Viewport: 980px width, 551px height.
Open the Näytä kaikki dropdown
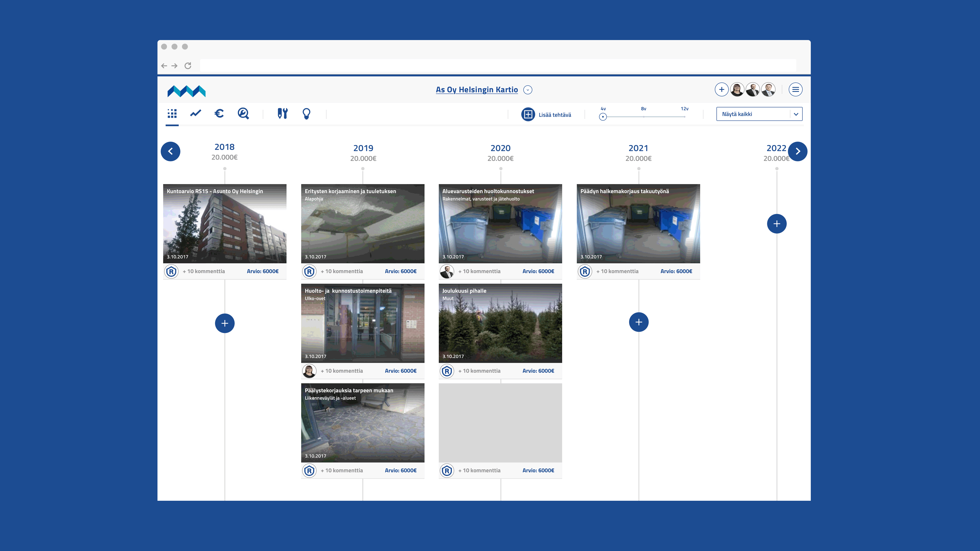click(x=759, y=114)
